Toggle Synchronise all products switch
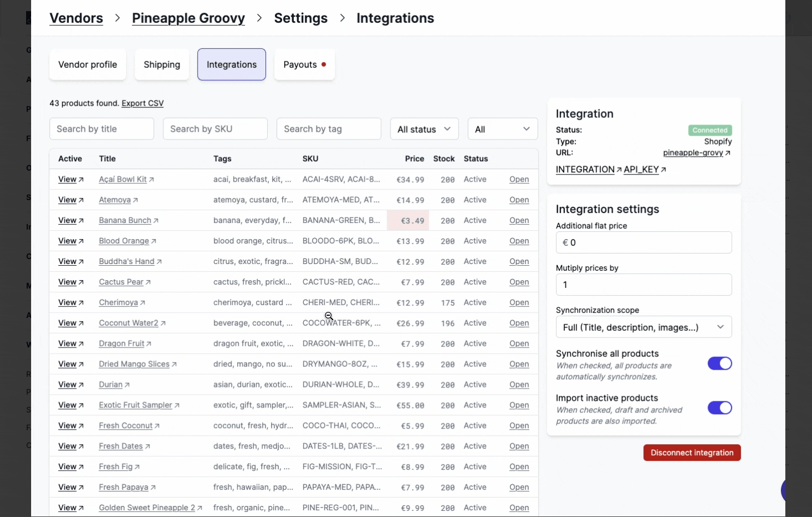The image size is (812, 517). 719,364
